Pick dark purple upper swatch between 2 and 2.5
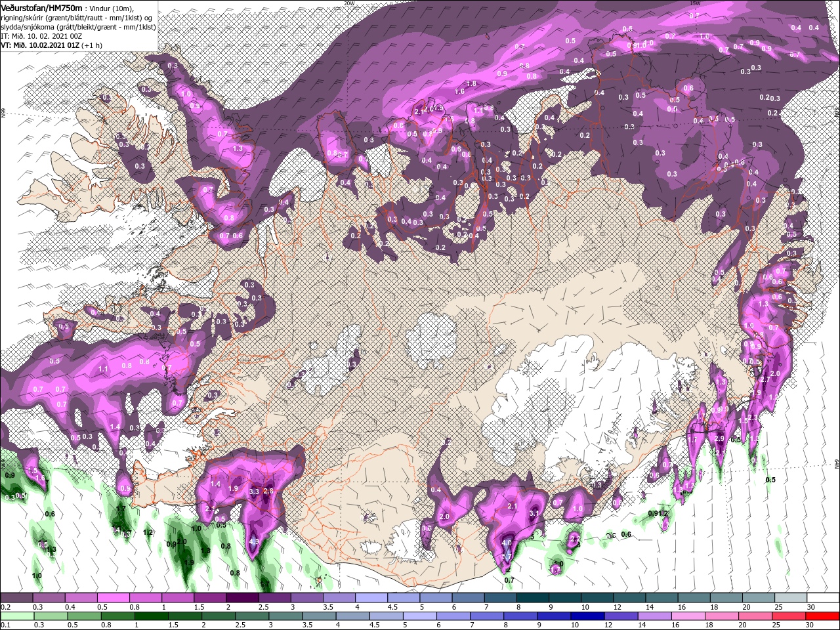The height and width of the screenshot is (630, 840). click(x=241, y=598)
